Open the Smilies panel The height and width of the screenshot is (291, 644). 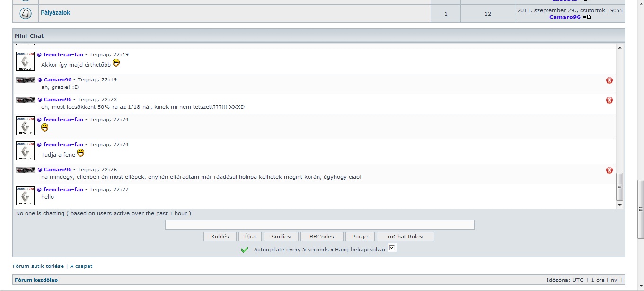click(x=281, y=237)
